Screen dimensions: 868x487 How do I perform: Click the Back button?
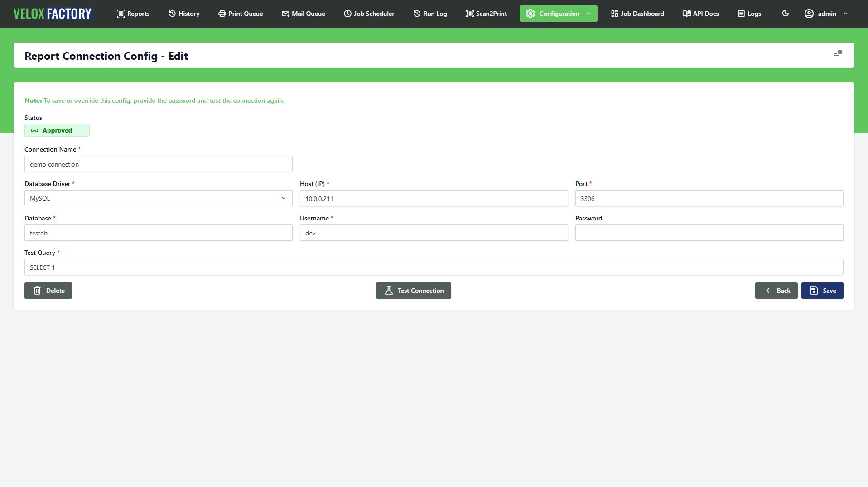[x=776, y=291]
